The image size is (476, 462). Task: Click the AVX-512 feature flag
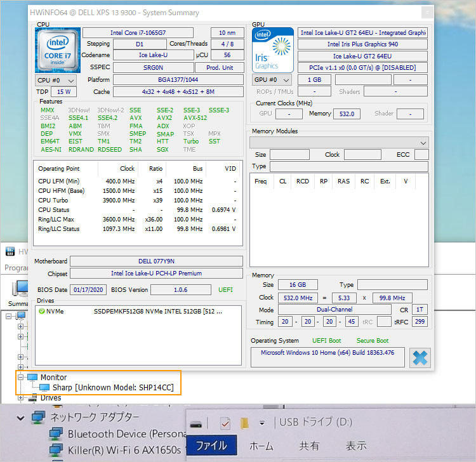[195, 118]
